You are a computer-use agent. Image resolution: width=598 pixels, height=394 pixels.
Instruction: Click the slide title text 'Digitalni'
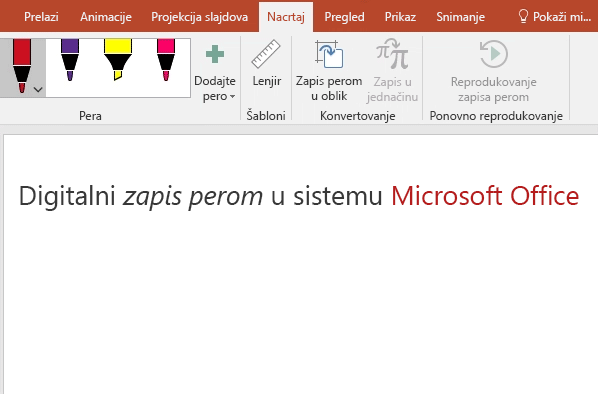[67, 196]
